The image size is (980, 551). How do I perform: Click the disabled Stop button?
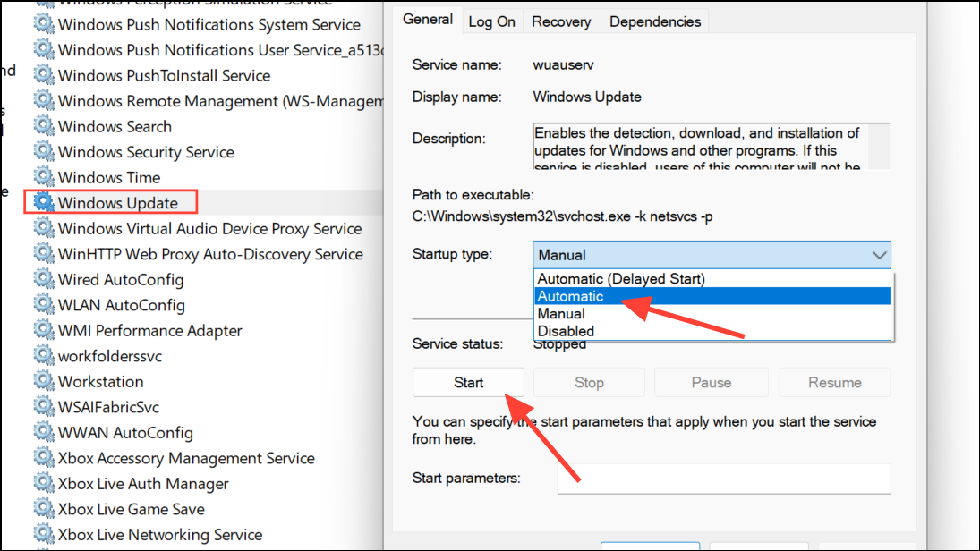[589, 382]
